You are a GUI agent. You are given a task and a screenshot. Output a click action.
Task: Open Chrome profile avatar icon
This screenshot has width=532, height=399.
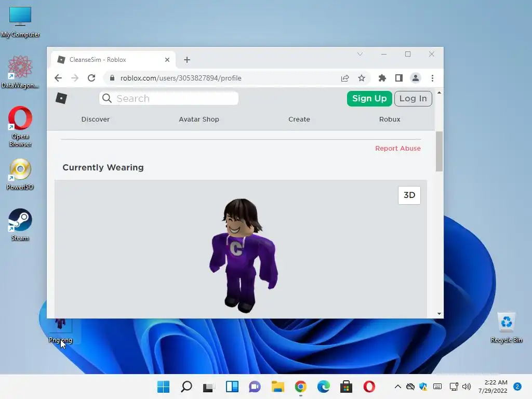(x=415, y=78)
